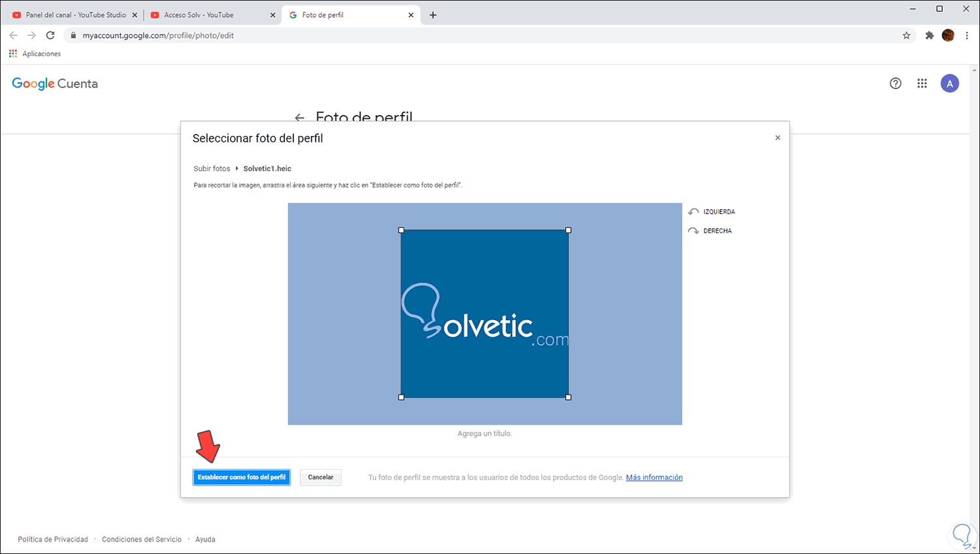
Task: Close the Acceso Solv - YouTube tab
Action: pyautogui.click(x=273, y=15)
